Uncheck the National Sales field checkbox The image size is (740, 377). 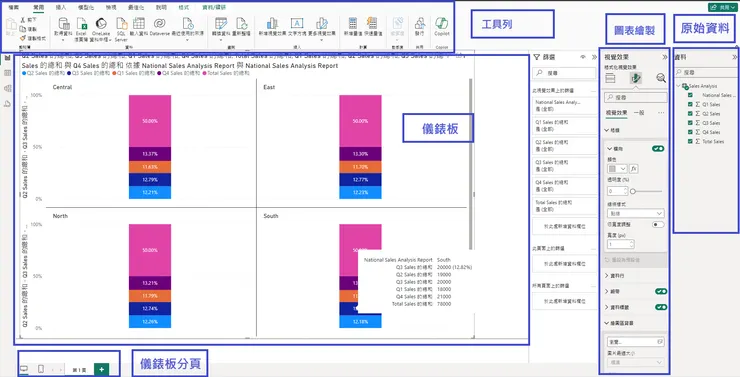tap(690, 95)
